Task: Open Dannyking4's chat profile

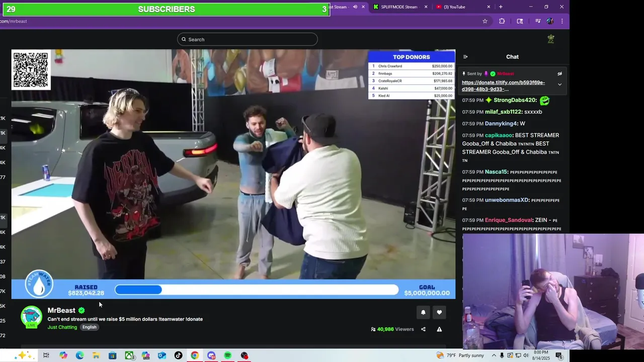Action: point(501,124)
